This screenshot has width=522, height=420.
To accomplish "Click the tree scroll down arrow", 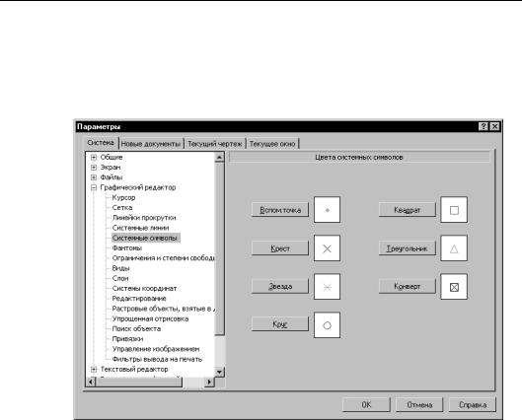I will pyautogui.click(x=219, y=372).
